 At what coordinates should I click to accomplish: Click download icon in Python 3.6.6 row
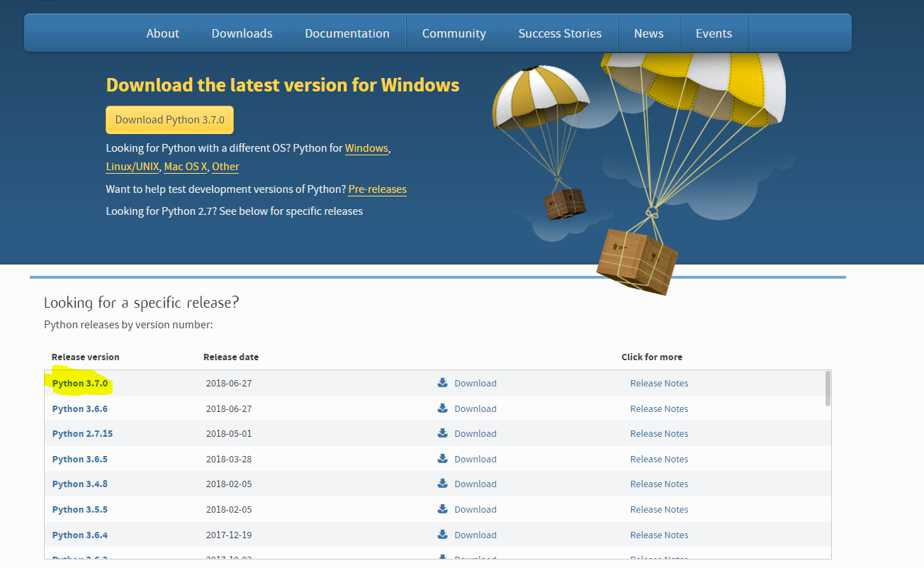pyautogui.click(x=442, y=408)
